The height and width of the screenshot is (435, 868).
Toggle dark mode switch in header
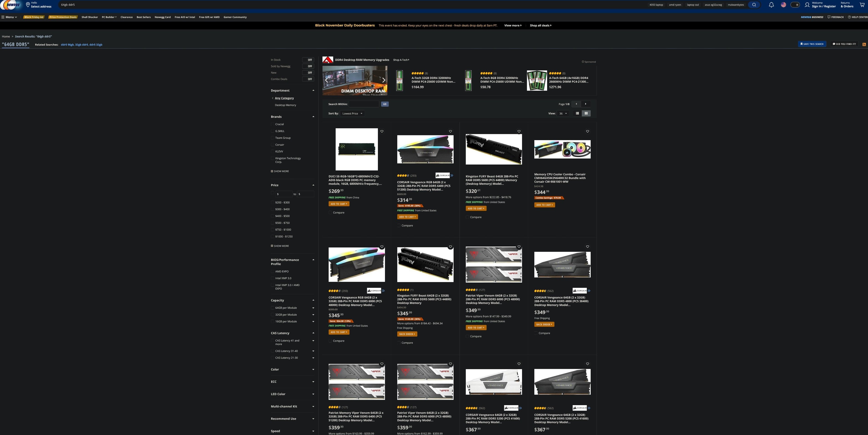795,5
